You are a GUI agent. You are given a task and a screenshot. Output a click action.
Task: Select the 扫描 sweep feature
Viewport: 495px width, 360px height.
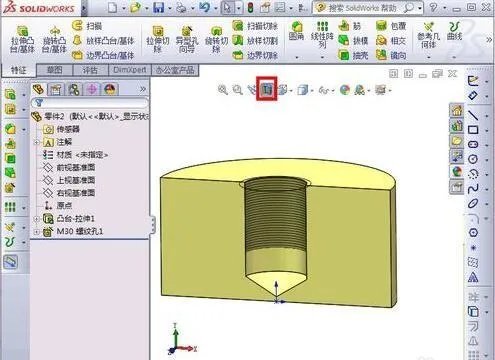coord(87,26)
